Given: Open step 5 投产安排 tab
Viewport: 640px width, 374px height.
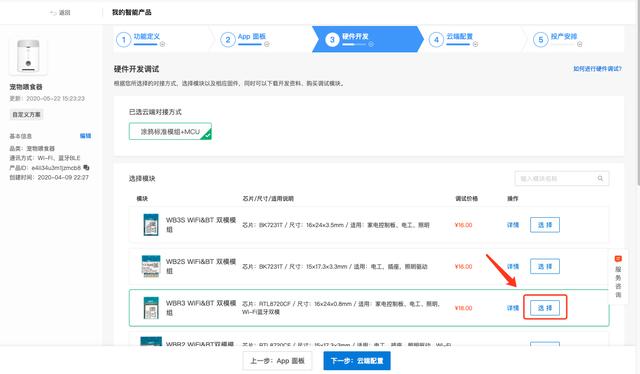Looking at the screenshot, I should (558, 39).
